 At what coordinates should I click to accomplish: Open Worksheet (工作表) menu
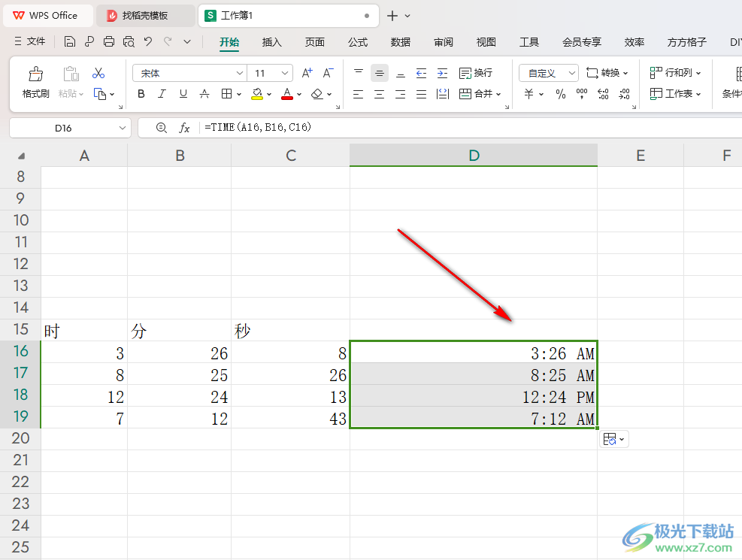pos(675,94)
